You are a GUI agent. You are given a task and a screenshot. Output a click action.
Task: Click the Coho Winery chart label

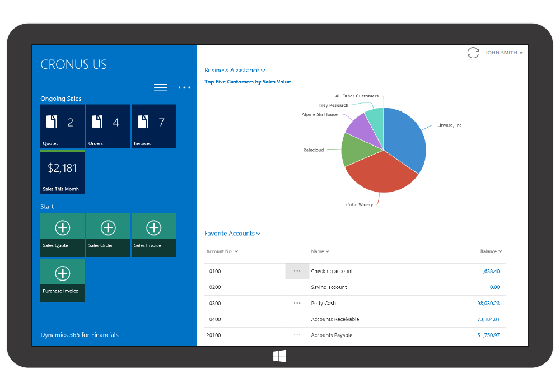360,204
